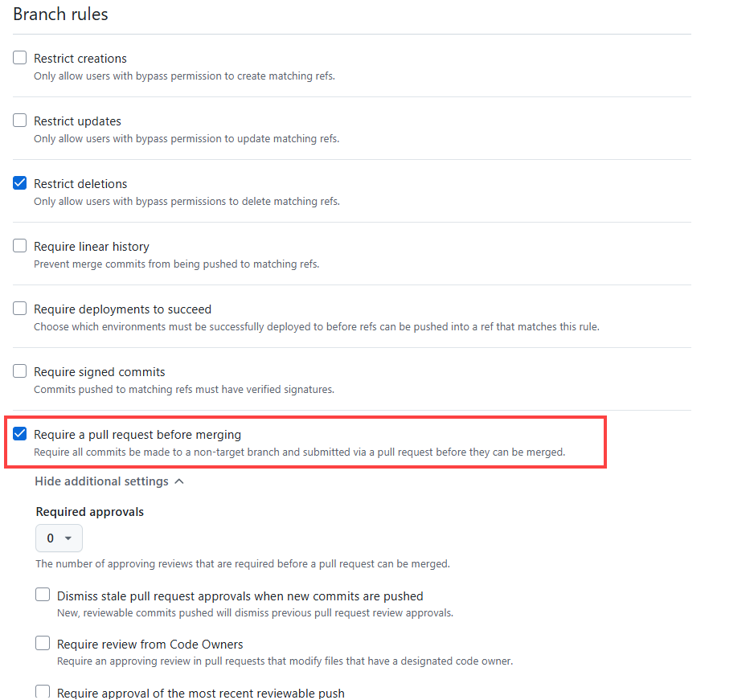Viewport: 754px width, 700px height.
Task: Click Hide additional settings
Action: pyautogui.click(x=101, y=481)
